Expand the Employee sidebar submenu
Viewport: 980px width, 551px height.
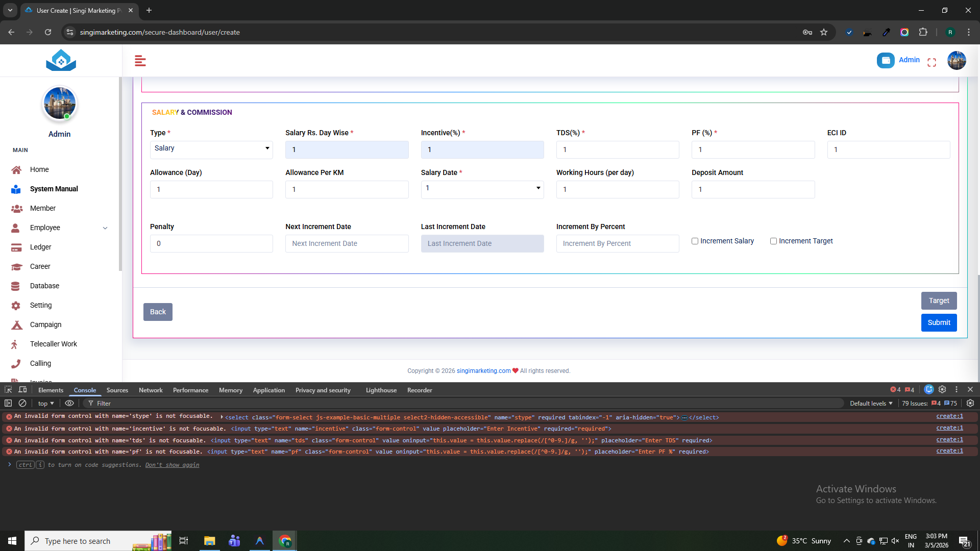105,228
